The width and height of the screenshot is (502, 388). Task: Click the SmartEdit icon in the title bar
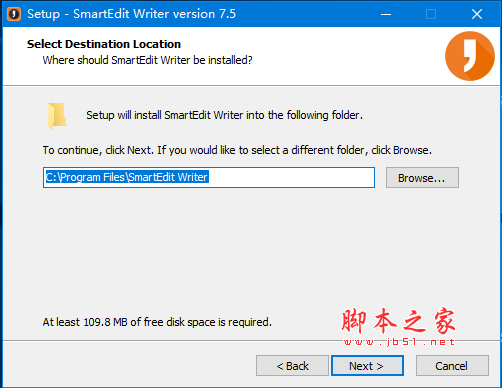click(14, 14)
